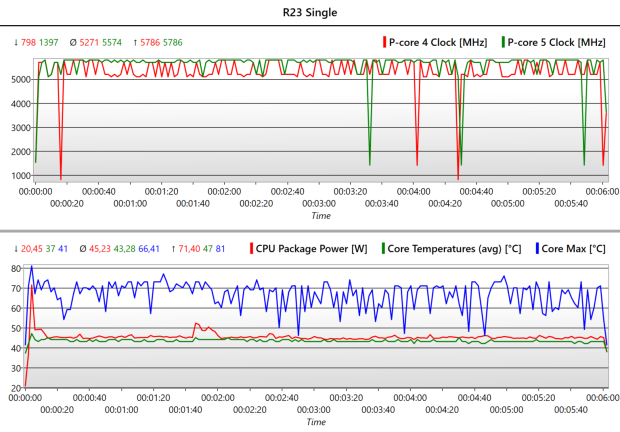Click the average symbol icon in temperature chart
This screenshot has width=620, height=432.
pos(83,248)
